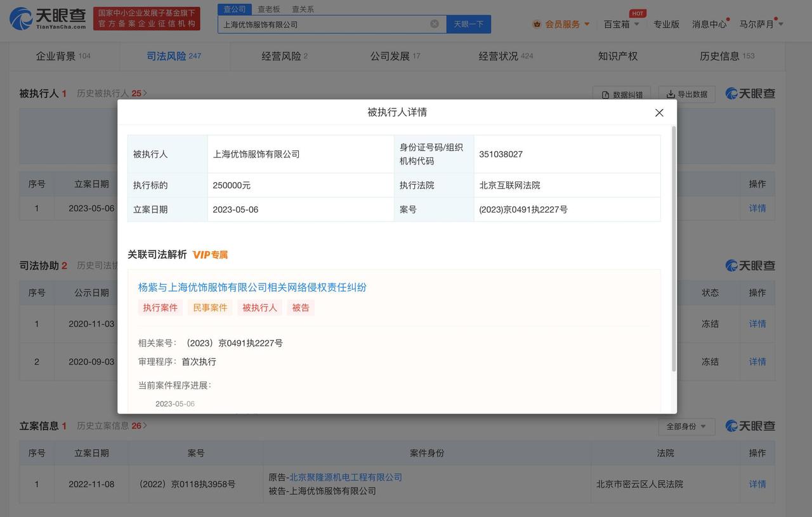Click the 被告 tag
This screenshot has width=812, height=517.
point(301,308)
